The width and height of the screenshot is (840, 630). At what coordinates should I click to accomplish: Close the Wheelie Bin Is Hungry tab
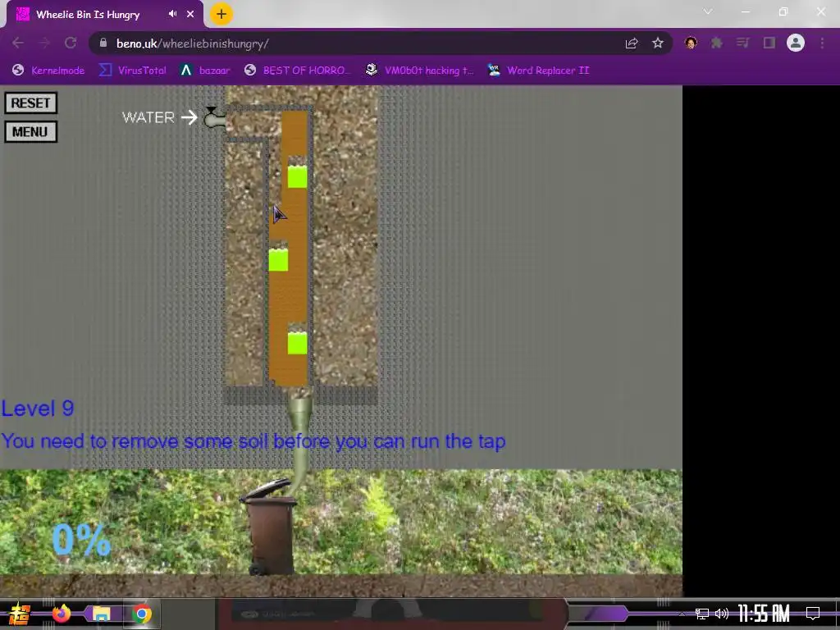[x=190, y=14]
